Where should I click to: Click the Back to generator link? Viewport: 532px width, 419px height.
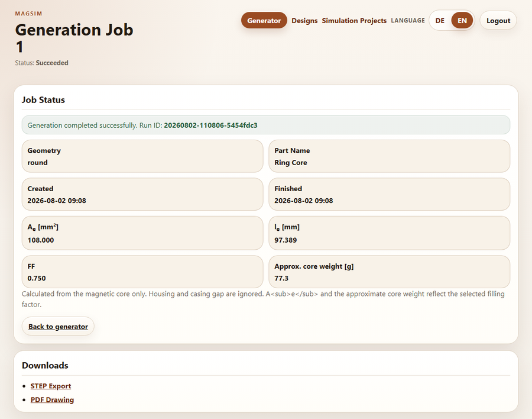(x=58, y=326)
